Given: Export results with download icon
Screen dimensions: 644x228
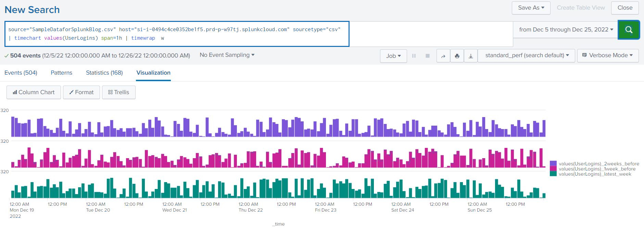Looking at the screenshot, I should coord(471,56).
